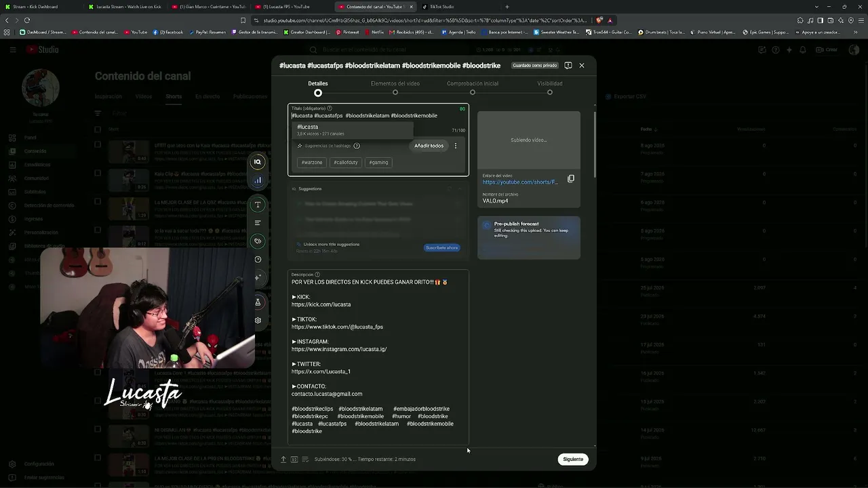Image resolution: width=868 pixels, height=488 pixels.
Task: Go to the Detalles step
Action: tap(318, 87)
